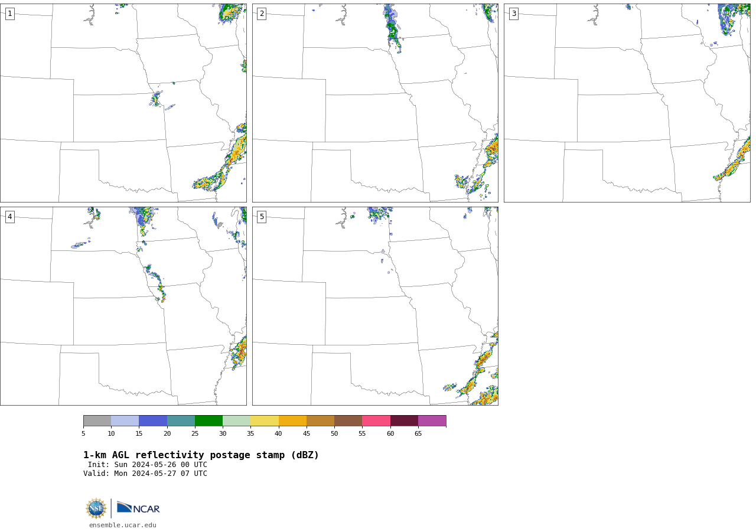Click the dark green 25-30 dBZ swatch
The image size is (756, 532).
[208, 421]
